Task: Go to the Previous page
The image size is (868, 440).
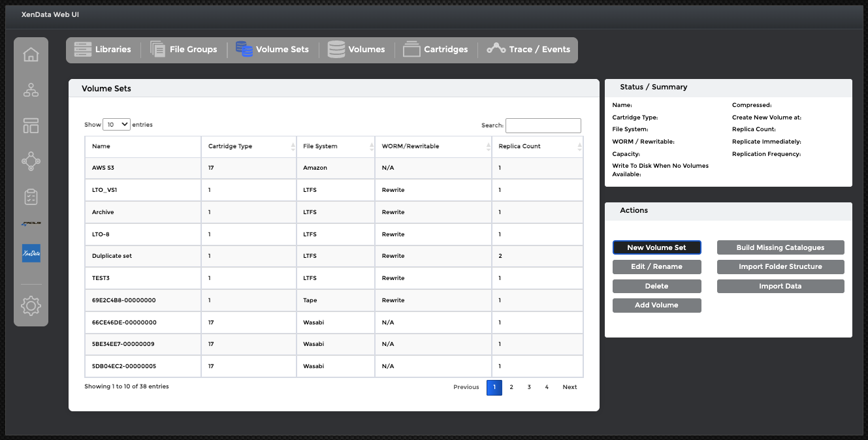Action: click(x=466, y=387)
